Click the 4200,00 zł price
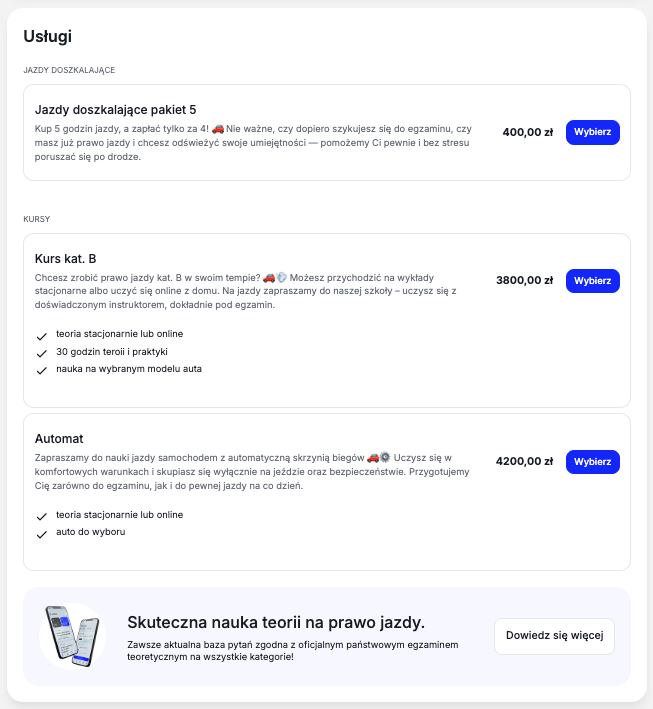This screenshot has height=709, width=653. click(x=524, y=462)
